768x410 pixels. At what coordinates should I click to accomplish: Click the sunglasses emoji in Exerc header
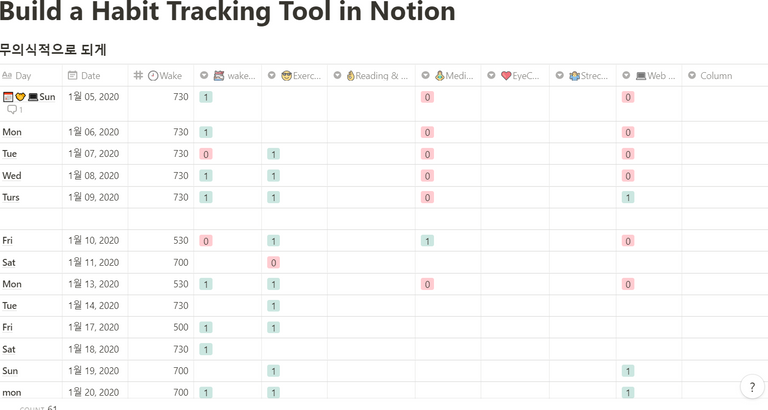point(287,76)
